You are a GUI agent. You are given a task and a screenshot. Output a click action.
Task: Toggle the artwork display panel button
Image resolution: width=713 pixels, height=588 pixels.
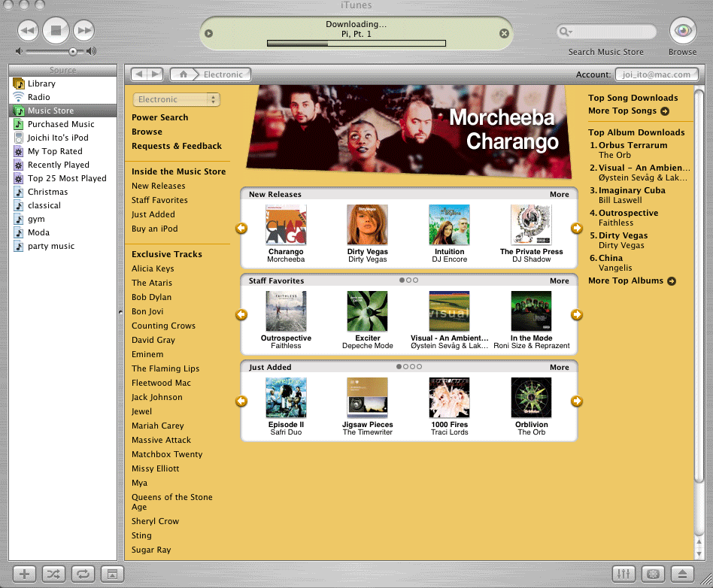(111, 574)
